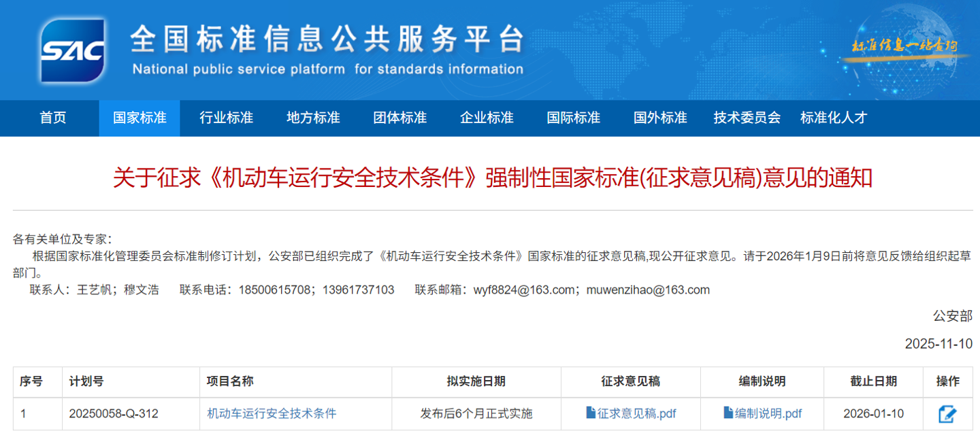
Task: Open the 国际标准 menu item
Action: [x=573, y=118]
